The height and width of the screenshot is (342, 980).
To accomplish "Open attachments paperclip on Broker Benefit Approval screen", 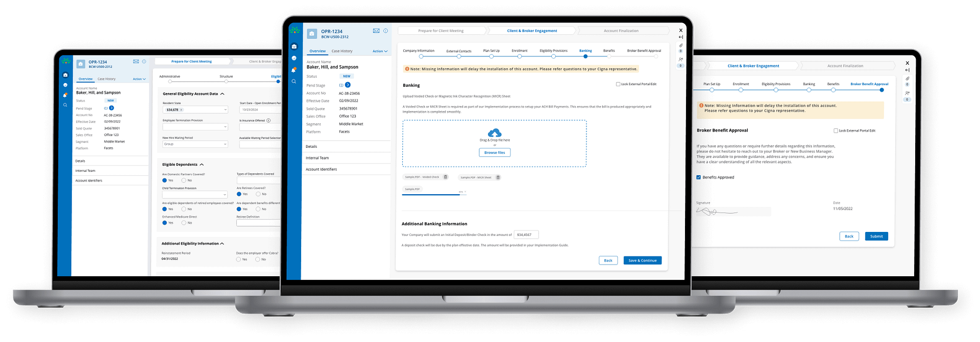I will click(907, 78).
